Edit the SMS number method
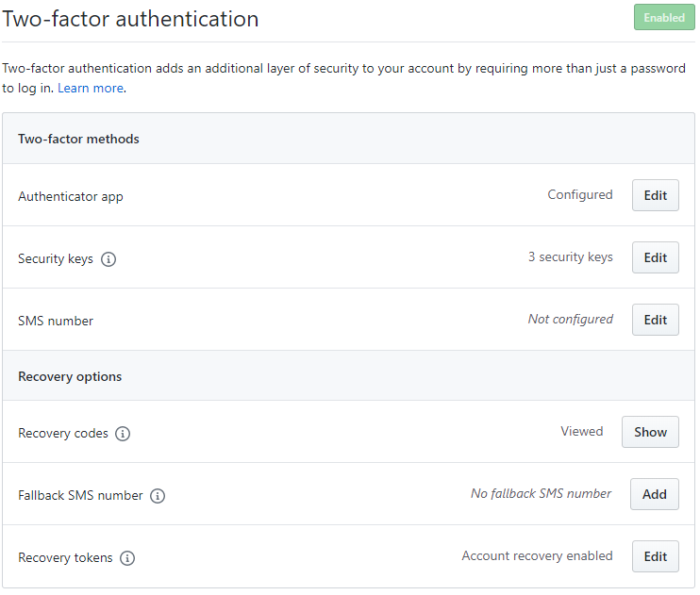 point(656,320)
